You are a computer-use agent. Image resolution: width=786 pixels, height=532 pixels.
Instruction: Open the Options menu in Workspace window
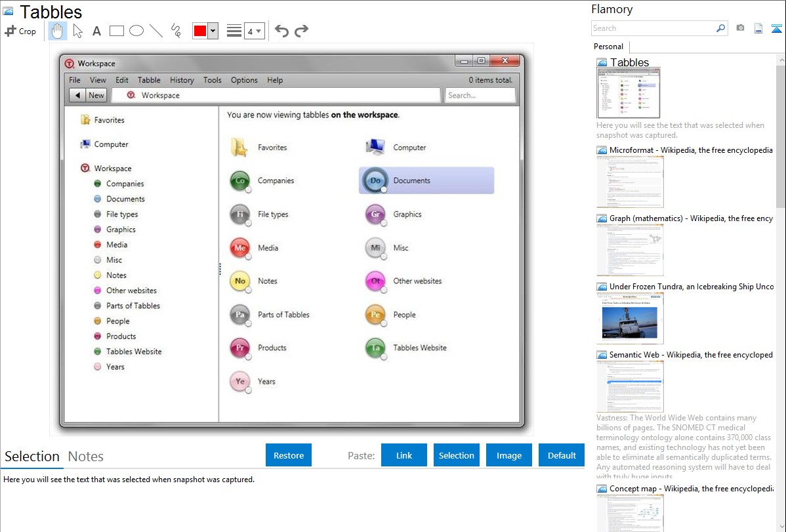point(244,80)
